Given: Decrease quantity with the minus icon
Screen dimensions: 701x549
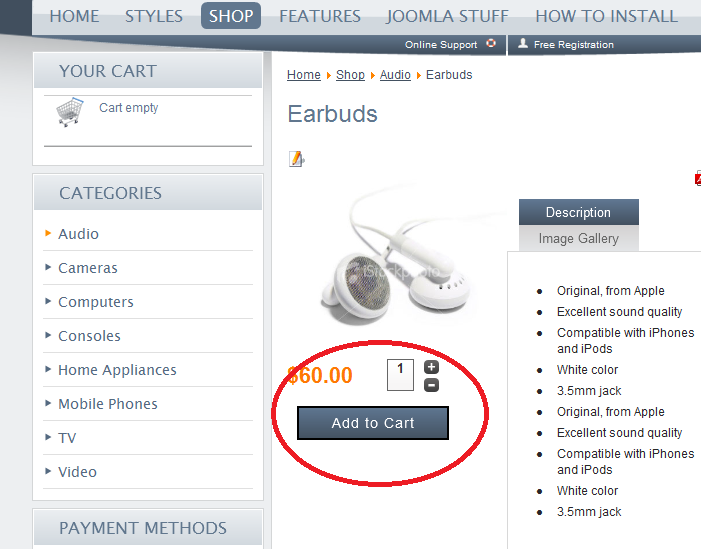Looking at the screenshot, I should click(x=431, y=385).
